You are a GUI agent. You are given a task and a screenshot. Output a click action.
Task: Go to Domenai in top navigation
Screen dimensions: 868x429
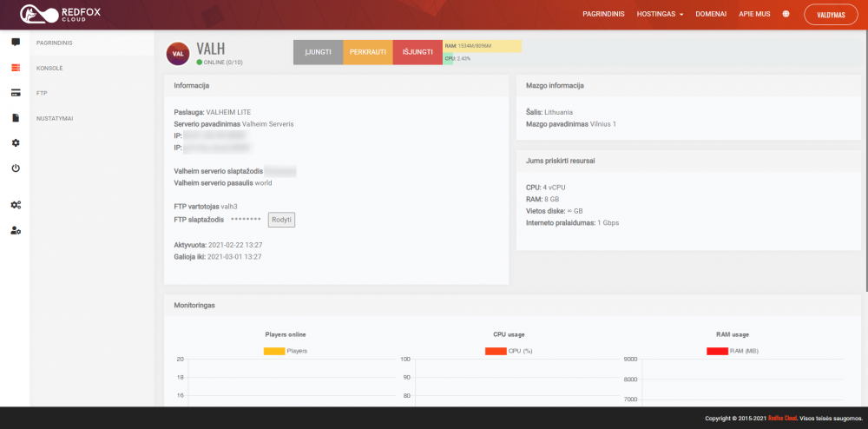[x=711, y=15]
